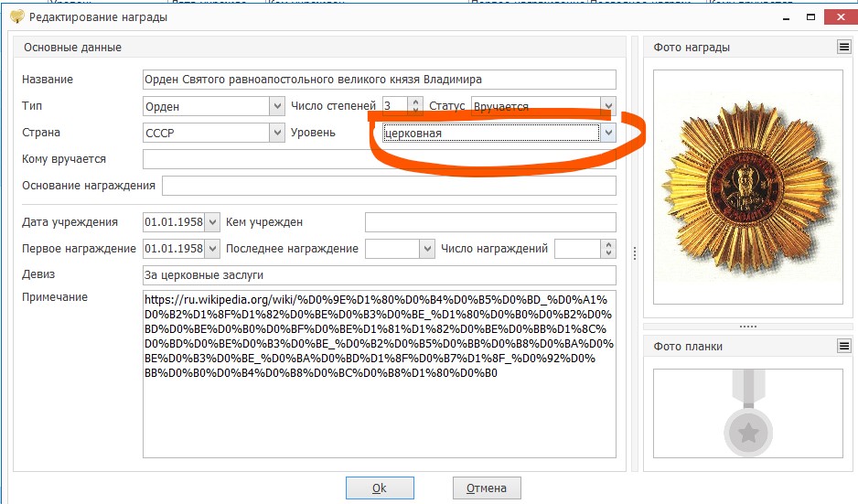Click the Основные данные section header

(73, 47)
